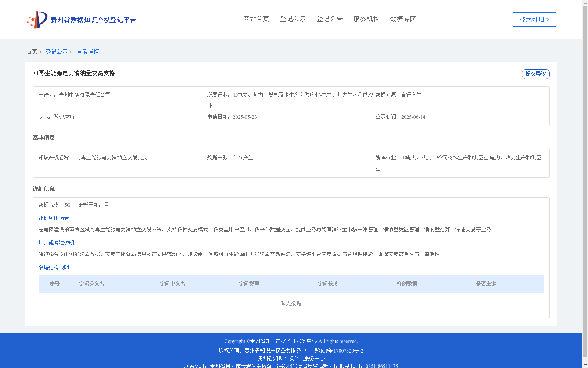588x368 pixels.
Task: Click applicant 贵州电网有限责任公司 text
Action: (x=85, y=95)
